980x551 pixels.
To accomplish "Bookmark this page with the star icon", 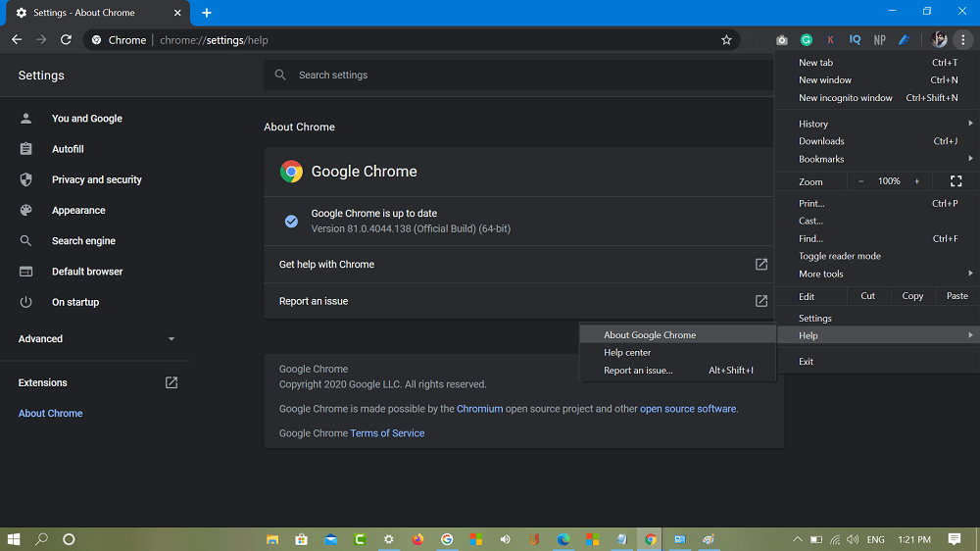I will (x=725, y=40).
